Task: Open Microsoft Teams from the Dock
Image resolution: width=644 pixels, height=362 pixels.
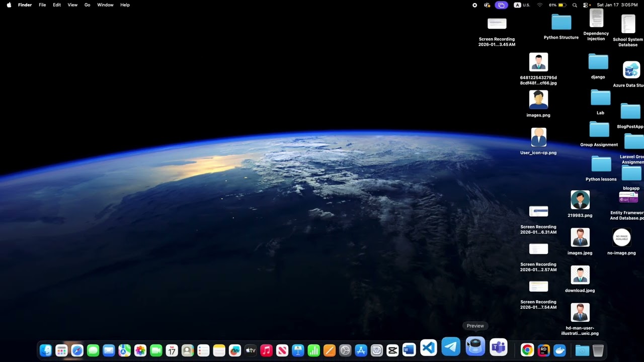Action: (499, 347)
